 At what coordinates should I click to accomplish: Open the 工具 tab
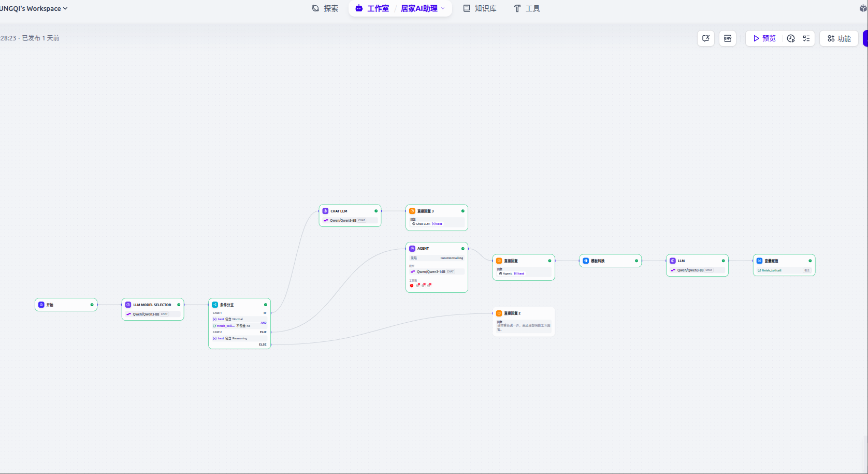click(527, 9)
